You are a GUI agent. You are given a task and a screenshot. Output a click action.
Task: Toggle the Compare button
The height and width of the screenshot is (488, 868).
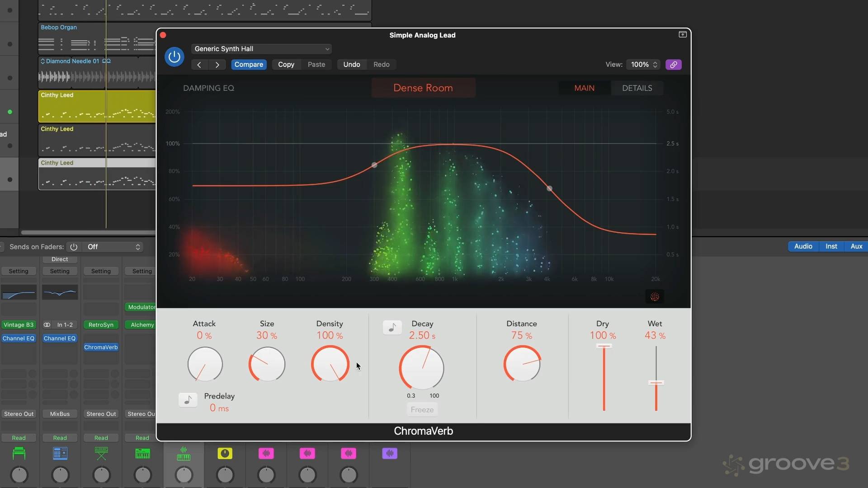pos(249,65)
